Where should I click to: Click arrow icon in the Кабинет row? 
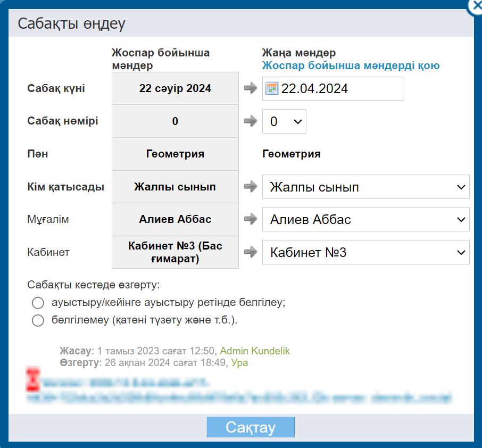250,252
